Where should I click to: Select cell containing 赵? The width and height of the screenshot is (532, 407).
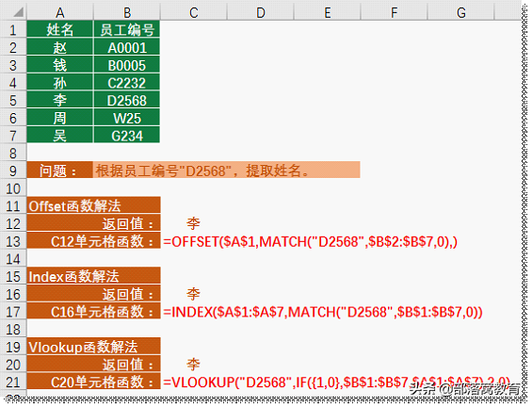(59, 47)
